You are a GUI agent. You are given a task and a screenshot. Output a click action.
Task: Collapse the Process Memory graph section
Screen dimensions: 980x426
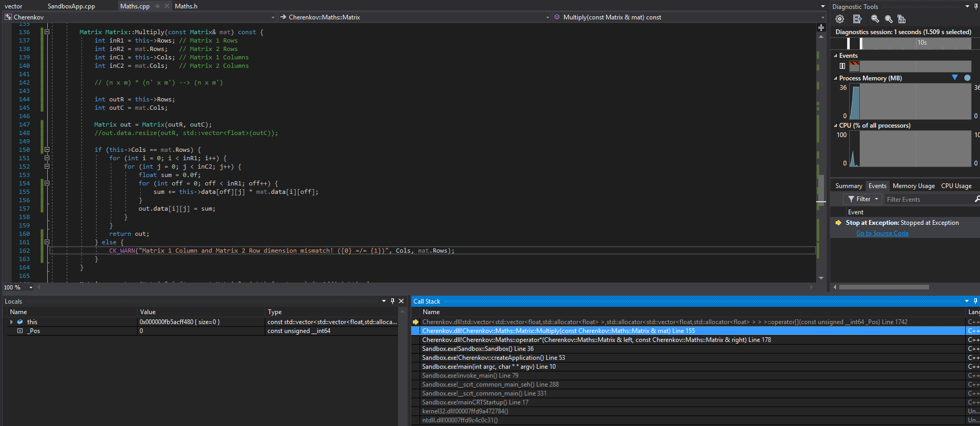pyautogui.click(x=836, y=78)
